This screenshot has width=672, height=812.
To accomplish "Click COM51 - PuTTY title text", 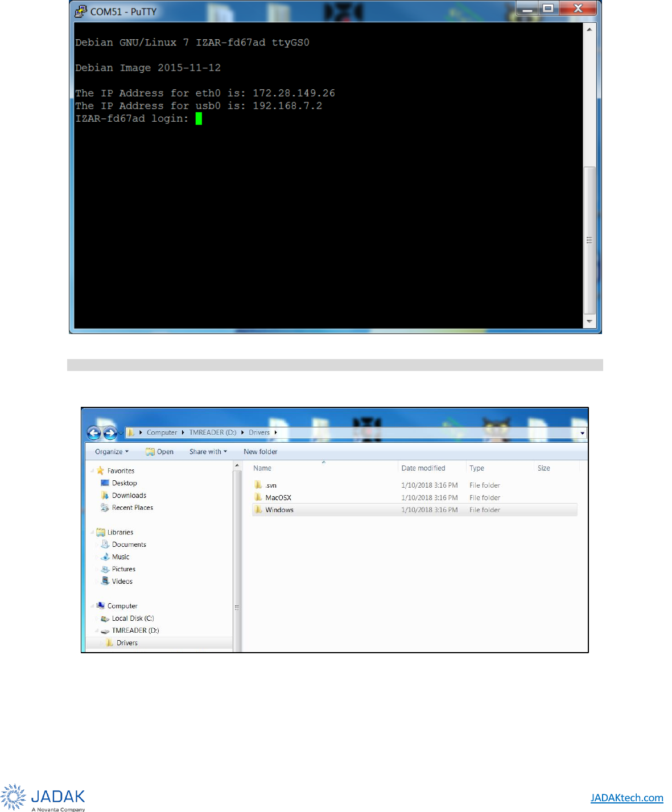I will pyautogui.click(x=123, y=11).
